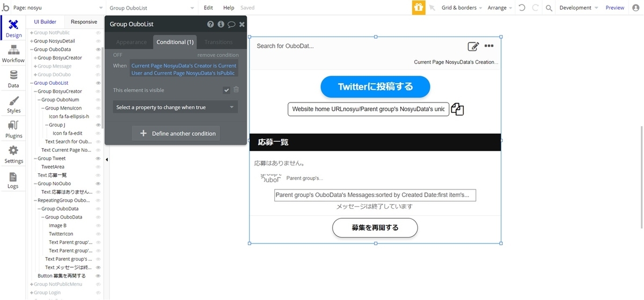Delete the visible property via trash icon
644x300 pixels.
pyautogui.click(x=236, y=90)
